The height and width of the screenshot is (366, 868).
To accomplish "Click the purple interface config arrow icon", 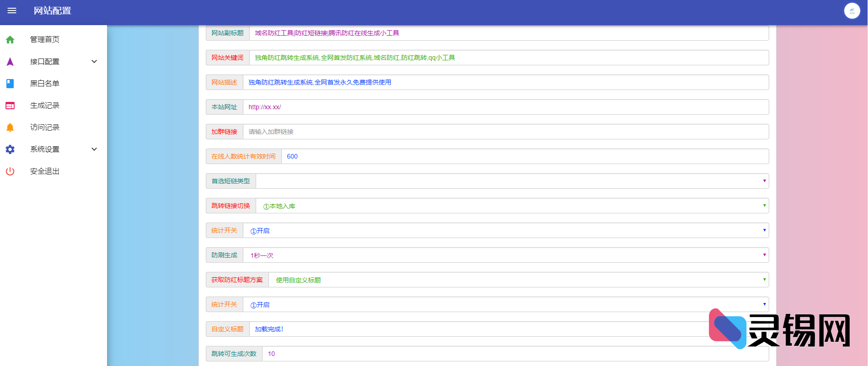I will 10,62.
